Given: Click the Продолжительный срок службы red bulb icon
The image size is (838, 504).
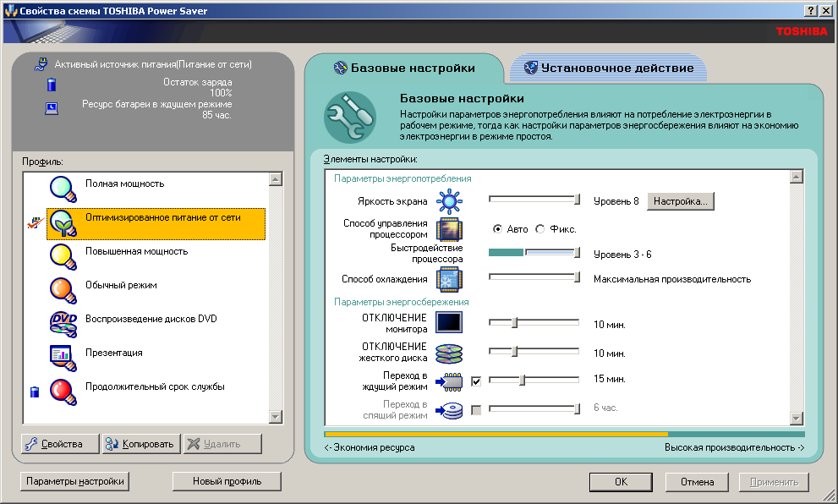Looking at the screenshot, I should pos(63,392).
